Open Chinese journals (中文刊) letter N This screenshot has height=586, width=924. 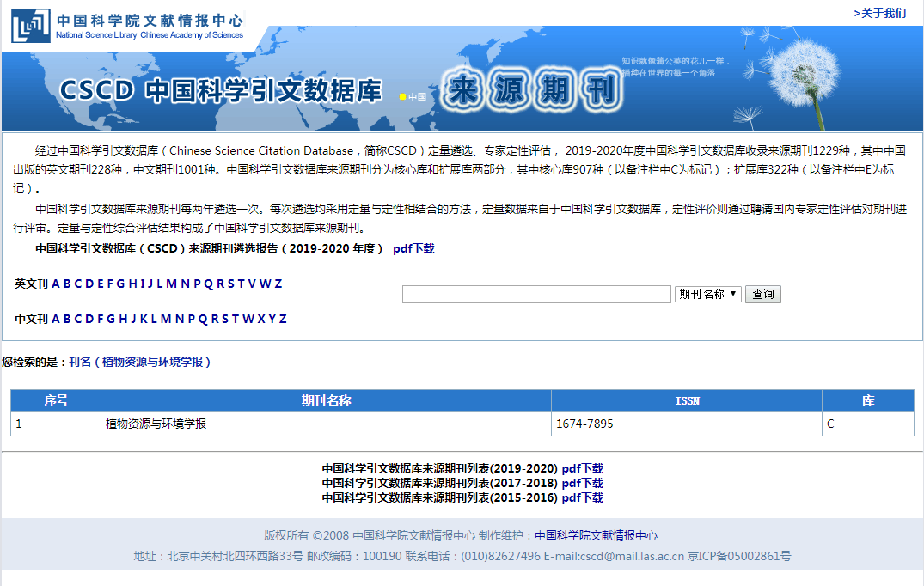180,320
